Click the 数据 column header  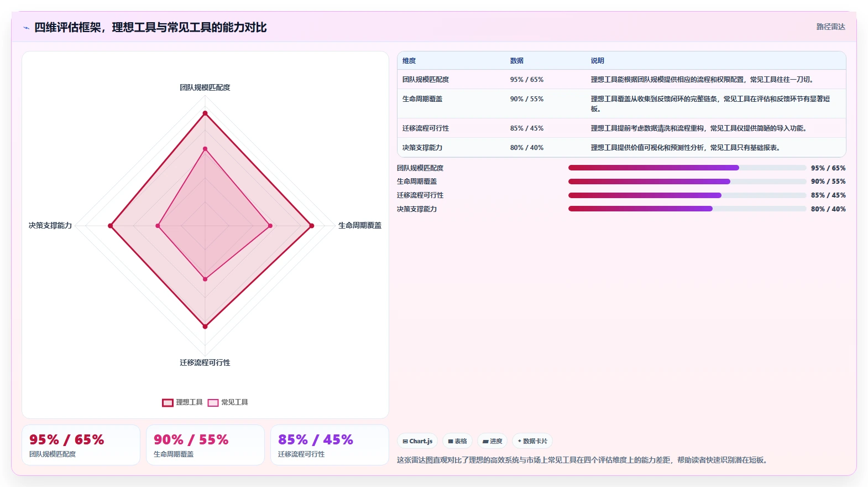click(517, 61)
